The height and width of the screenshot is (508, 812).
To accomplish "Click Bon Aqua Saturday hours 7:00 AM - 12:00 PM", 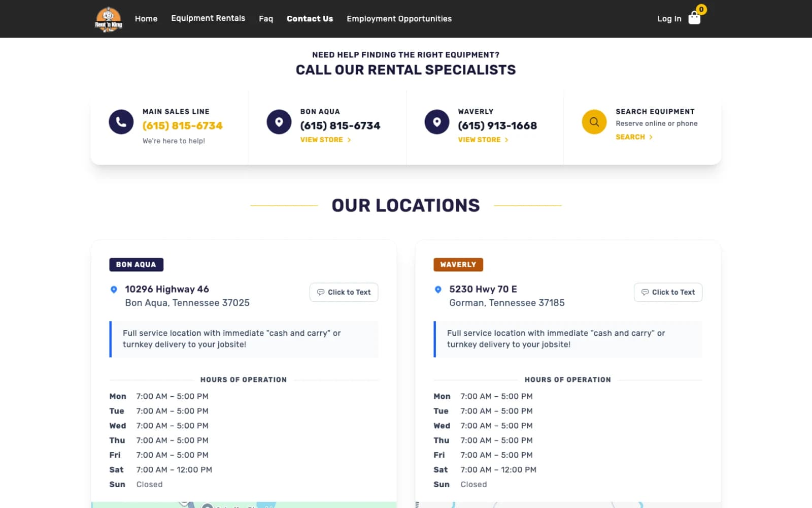I will [174, 470].
